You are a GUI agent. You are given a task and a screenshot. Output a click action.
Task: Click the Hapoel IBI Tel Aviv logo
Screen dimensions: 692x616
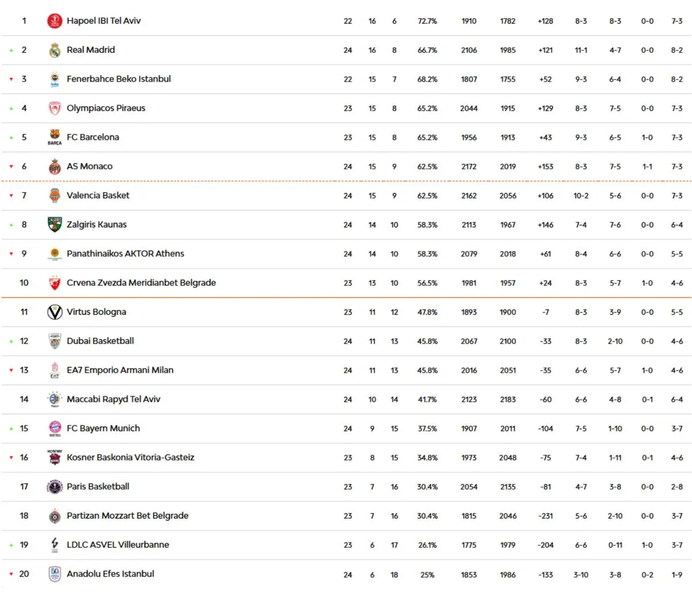(55, 21)
